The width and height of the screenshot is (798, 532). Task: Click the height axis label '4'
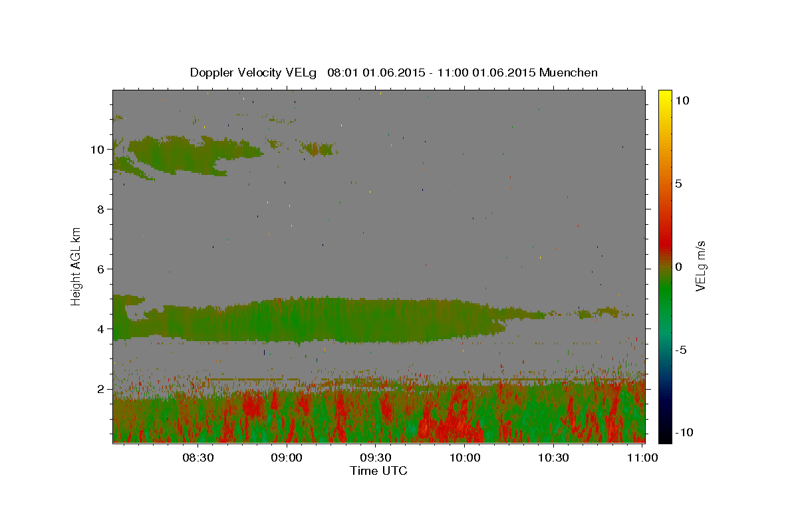pyautogui.click(x=102, y=329)
